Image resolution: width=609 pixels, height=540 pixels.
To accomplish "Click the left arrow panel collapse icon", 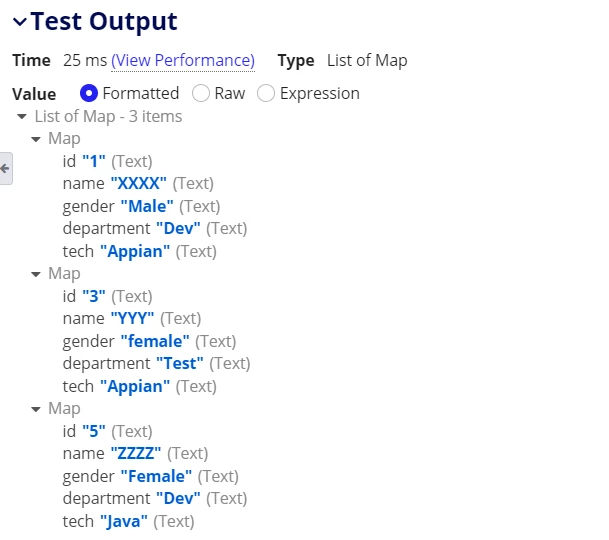I will click(x=5, y=169).
